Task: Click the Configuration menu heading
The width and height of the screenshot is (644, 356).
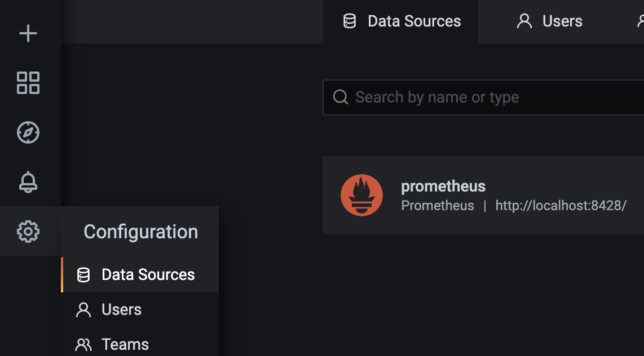Action: (x=140, y=232)
